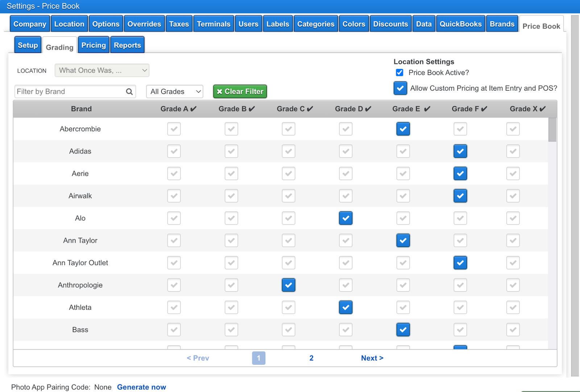Click the Clear Filter button
The width and height of the screenshot is (580, 392).
[240, 91]
